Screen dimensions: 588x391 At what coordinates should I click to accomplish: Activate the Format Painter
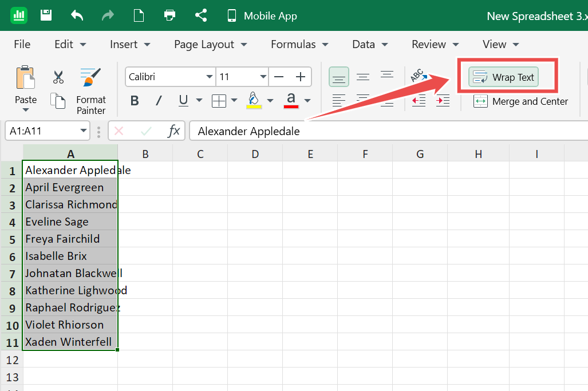[91, 90]
